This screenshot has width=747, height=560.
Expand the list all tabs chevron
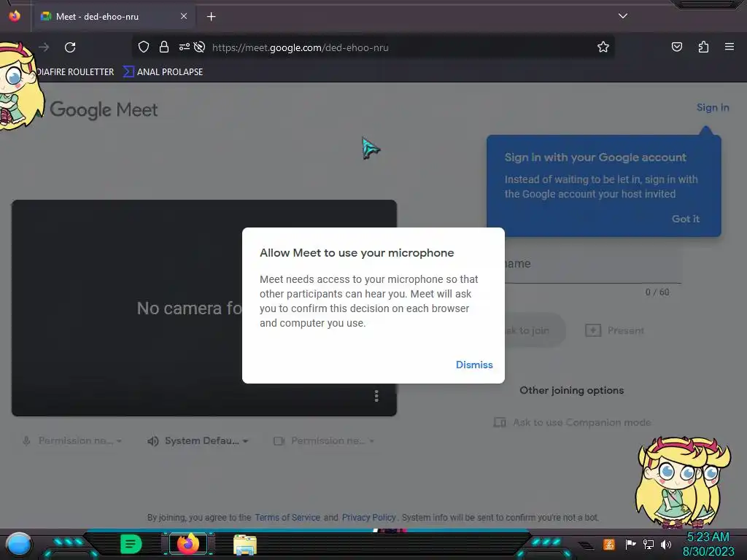pos(623,16)
